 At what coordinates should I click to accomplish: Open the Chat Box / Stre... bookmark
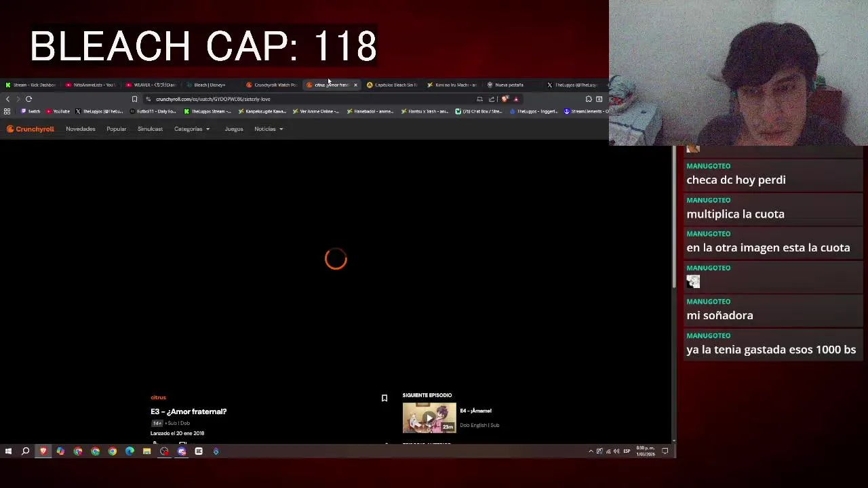[x=479, y=111]
